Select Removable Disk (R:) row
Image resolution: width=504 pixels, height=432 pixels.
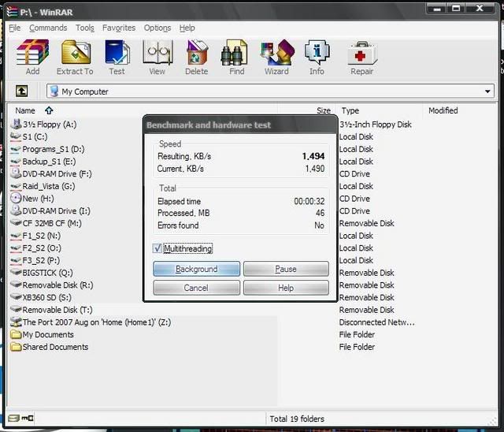coord(57,285)
